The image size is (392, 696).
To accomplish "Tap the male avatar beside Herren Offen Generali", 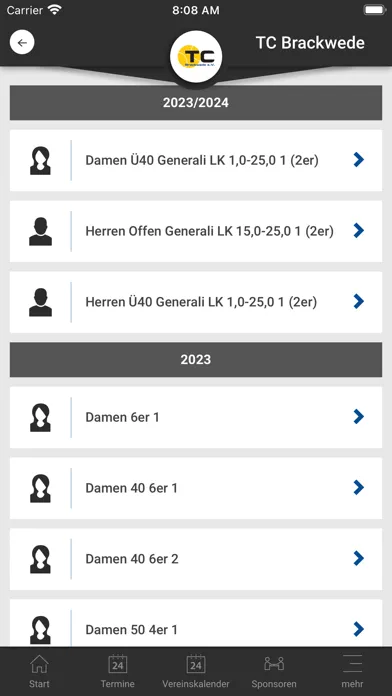I will (40, 231).
